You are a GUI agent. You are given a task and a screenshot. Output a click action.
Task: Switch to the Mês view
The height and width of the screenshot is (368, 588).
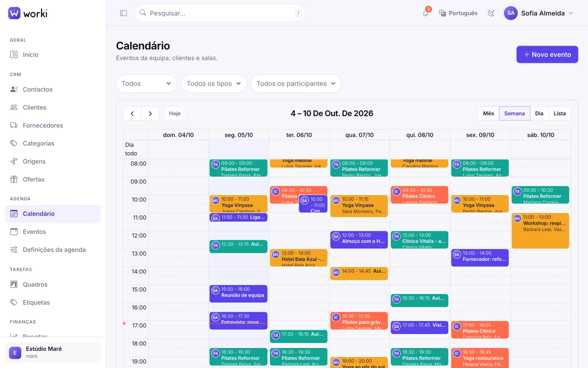coord(488,113)
